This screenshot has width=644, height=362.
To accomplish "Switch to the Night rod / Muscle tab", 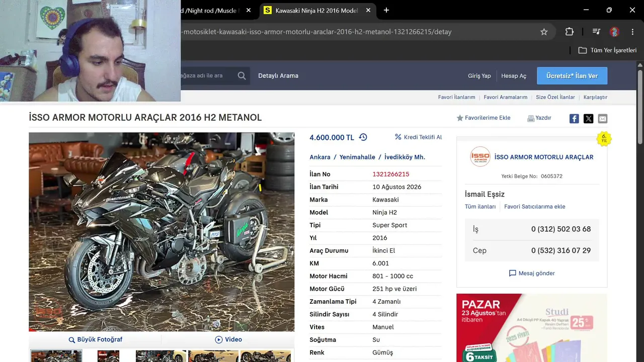I will tap(211, 11).
